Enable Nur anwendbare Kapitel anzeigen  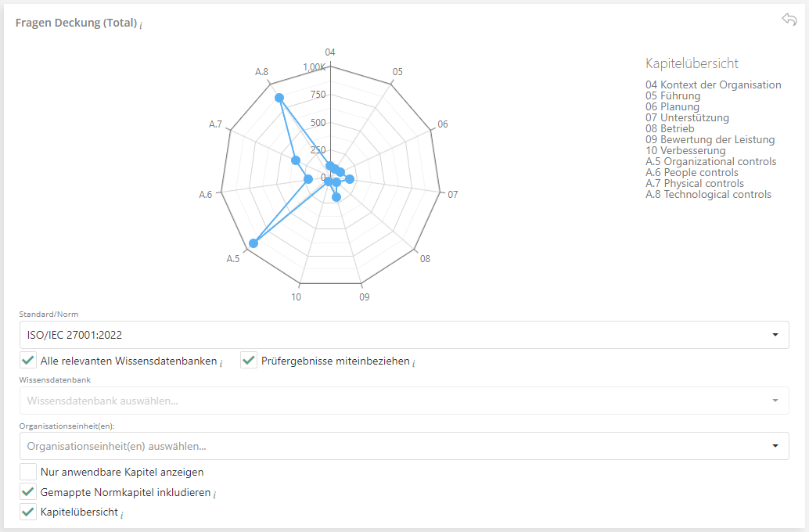(x=28, y=472)
